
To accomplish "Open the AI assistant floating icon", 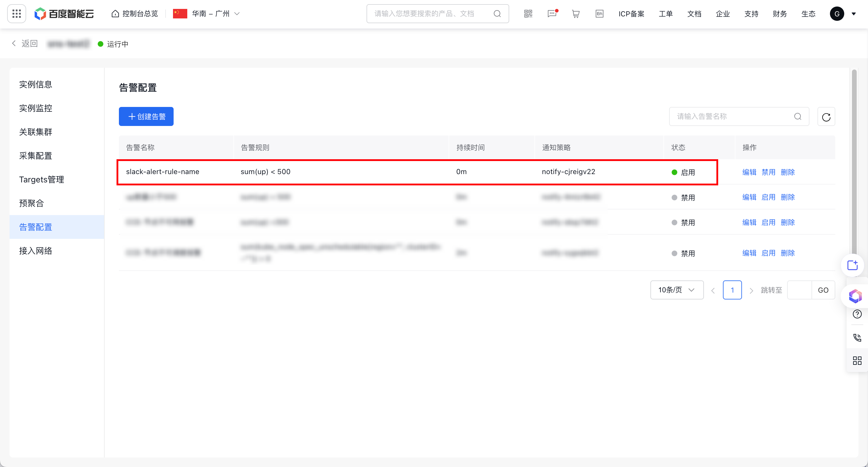I will pyautogui.click(x=855, y=296).
